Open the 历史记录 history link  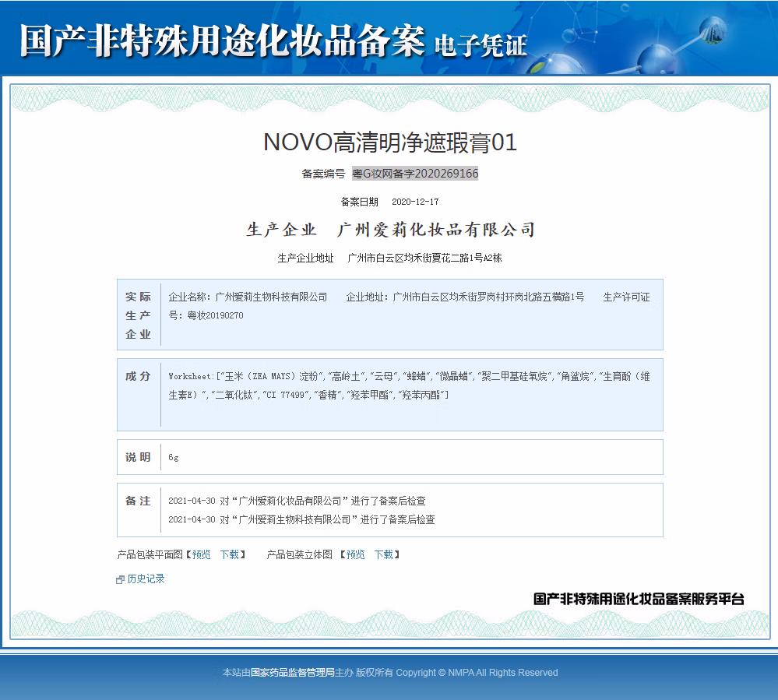click(x=146, y=579)
